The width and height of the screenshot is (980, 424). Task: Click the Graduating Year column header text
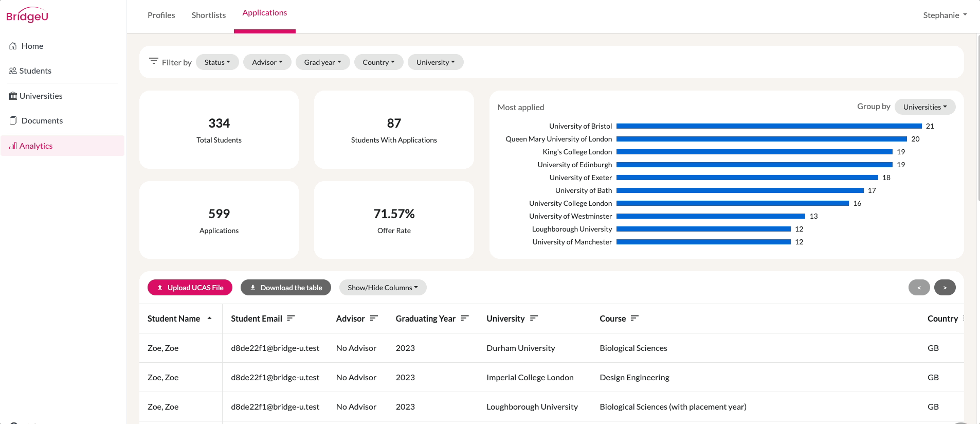[426, 319]
